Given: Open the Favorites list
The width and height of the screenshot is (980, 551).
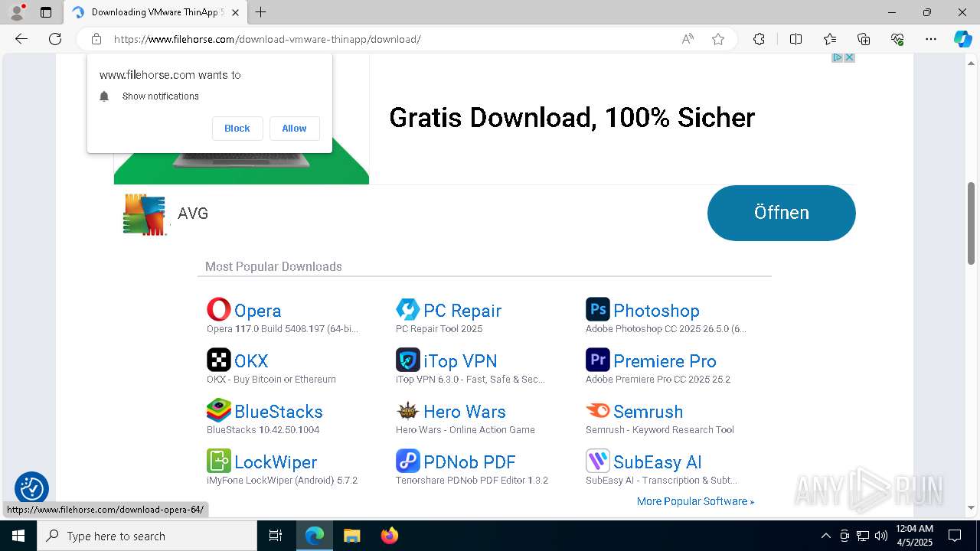Looking at the screenshot, I should tap(830, 39).
